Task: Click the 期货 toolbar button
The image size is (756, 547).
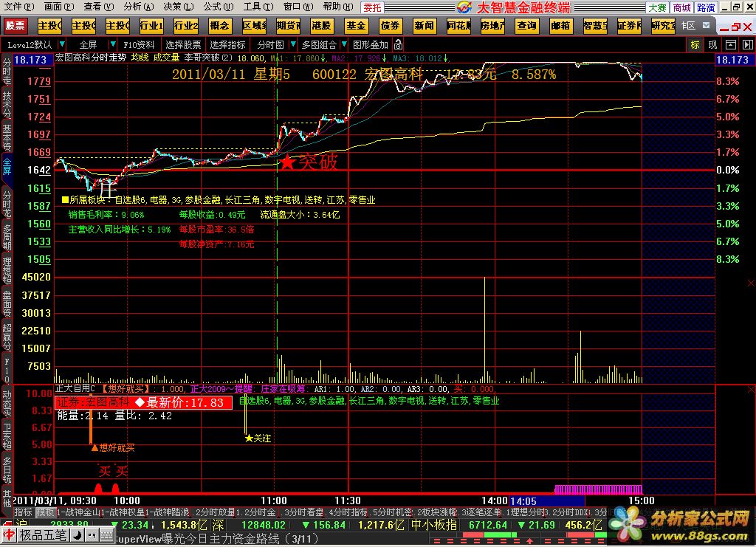Action: click(289, 26)
